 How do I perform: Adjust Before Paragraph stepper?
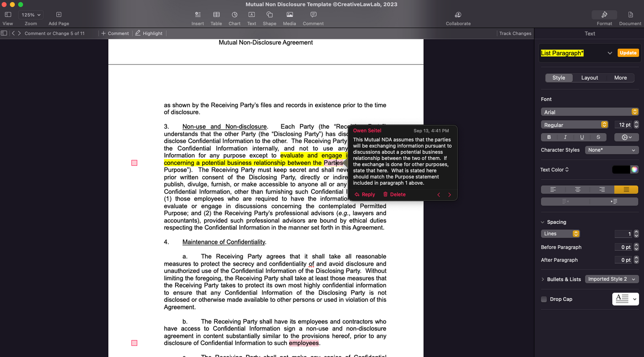click(636, 247)
